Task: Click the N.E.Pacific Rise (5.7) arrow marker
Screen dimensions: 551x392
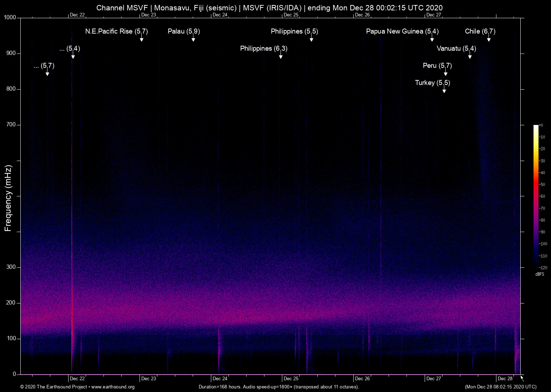Action: 141,39
